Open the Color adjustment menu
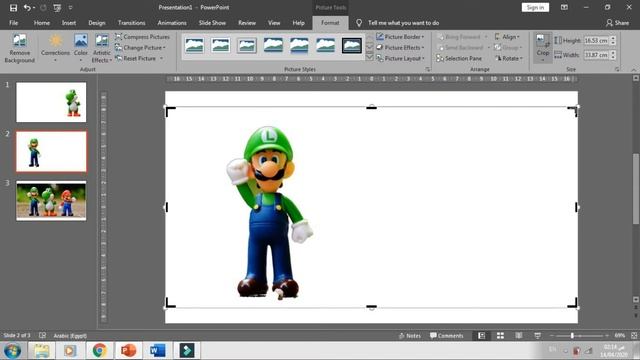The height and width of the screenshot is (360, 640). coord(81,49)
